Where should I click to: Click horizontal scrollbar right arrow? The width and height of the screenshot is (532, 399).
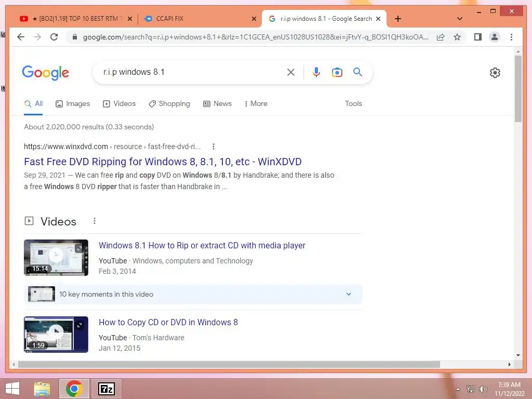509,364
